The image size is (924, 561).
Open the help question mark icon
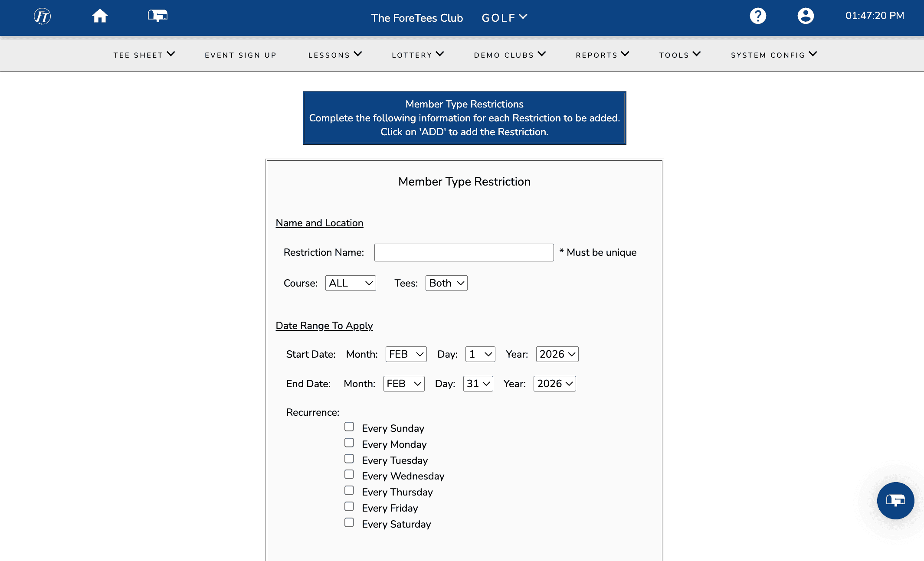click(x=758, y=16)
